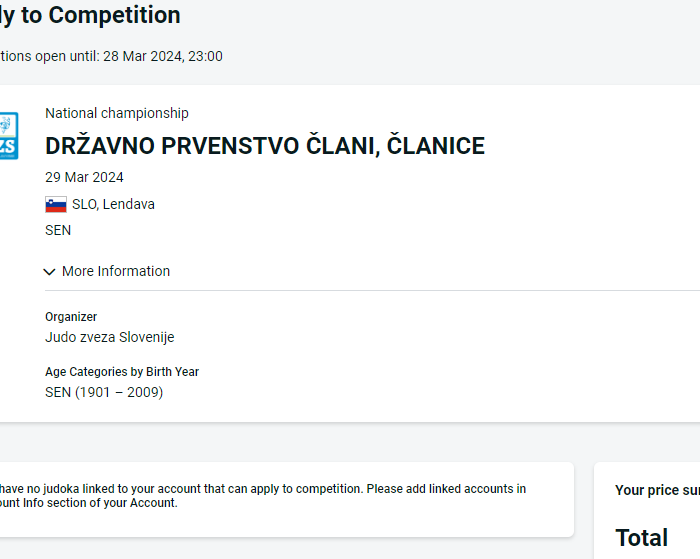Click the National championship label
700x559 pixels.
click(117, 113)
